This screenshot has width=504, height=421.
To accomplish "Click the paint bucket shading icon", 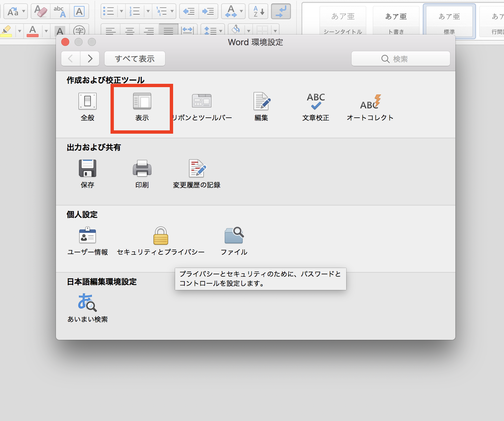I will pos(236,30).
